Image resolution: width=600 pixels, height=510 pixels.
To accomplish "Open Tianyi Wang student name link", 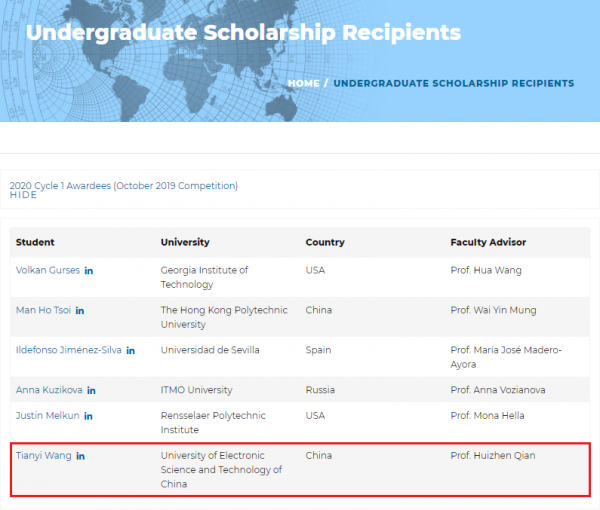I will (x=43, y=456).
